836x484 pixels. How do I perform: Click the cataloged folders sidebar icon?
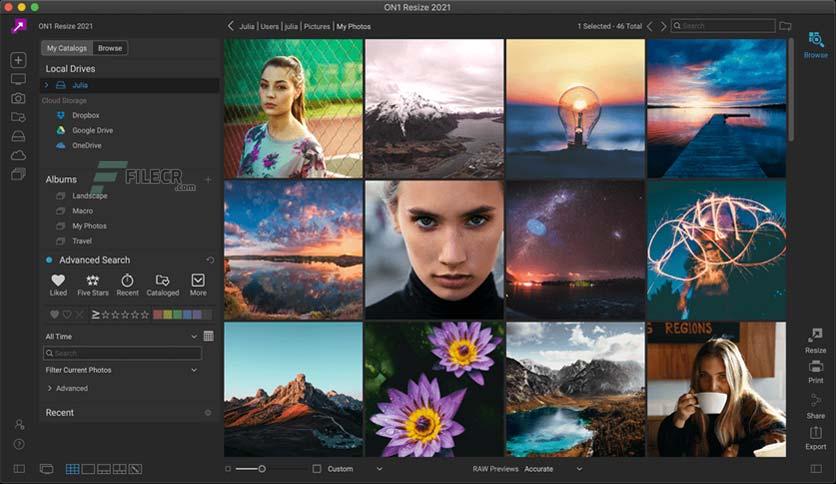click(19, 117)
